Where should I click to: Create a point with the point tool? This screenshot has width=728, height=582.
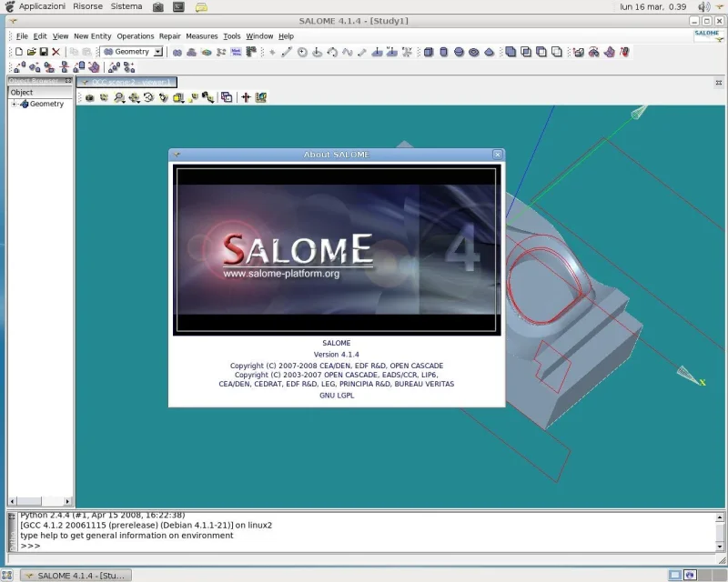(x=272, y=53)
